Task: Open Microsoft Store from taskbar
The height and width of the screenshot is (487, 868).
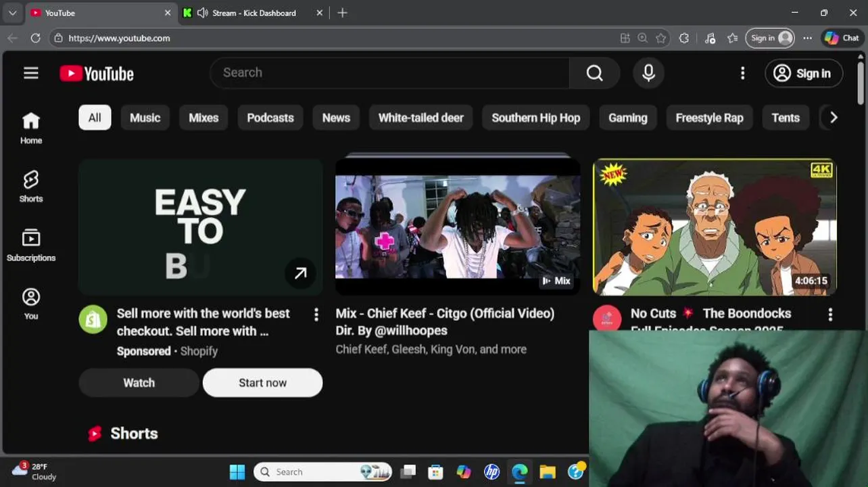Action: pyautogui.click(x=435, y=472)
